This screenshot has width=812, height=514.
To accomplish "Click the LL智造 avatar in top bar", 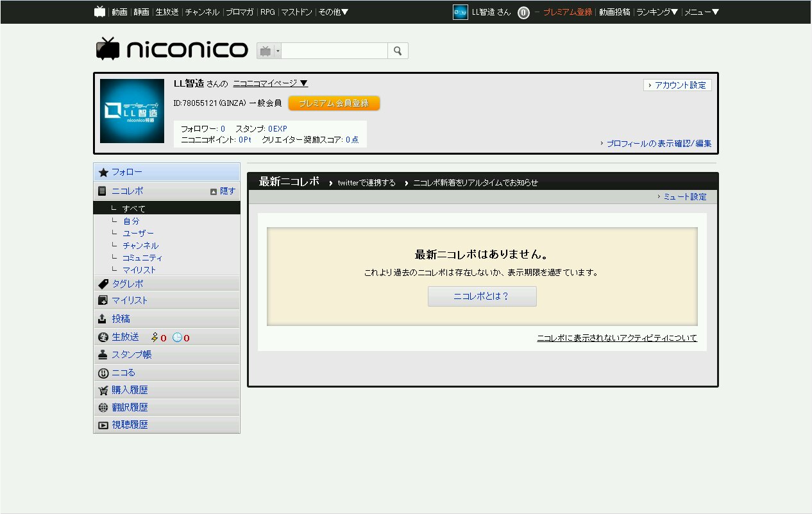I will pos(461,12).
